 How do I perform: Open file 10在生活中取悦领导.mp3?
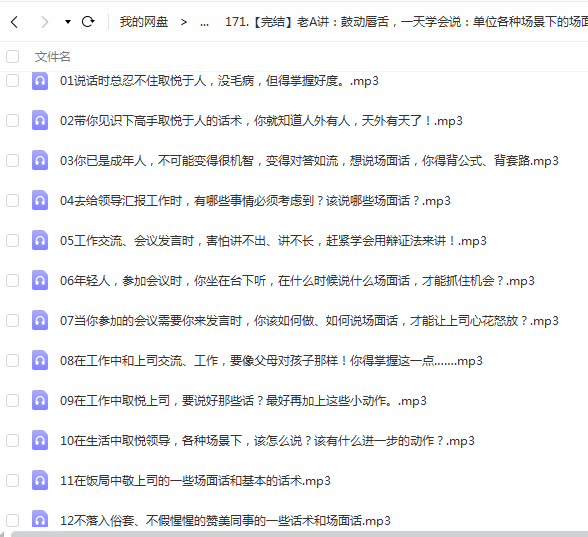[267, 441]
